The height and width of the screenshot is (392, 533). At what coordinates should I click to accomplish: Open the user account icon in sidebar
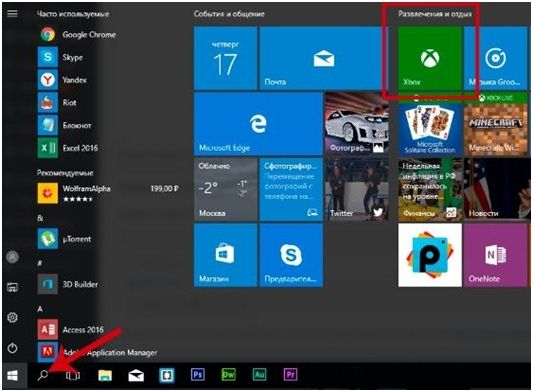point(12,257)
